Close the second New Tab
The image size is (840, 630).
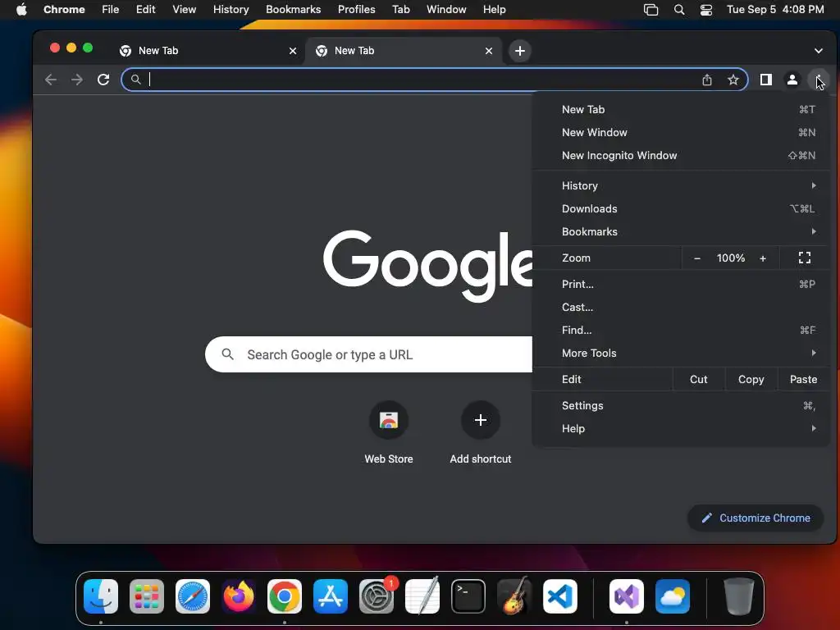pyautogui.click(x=489, y=51)
